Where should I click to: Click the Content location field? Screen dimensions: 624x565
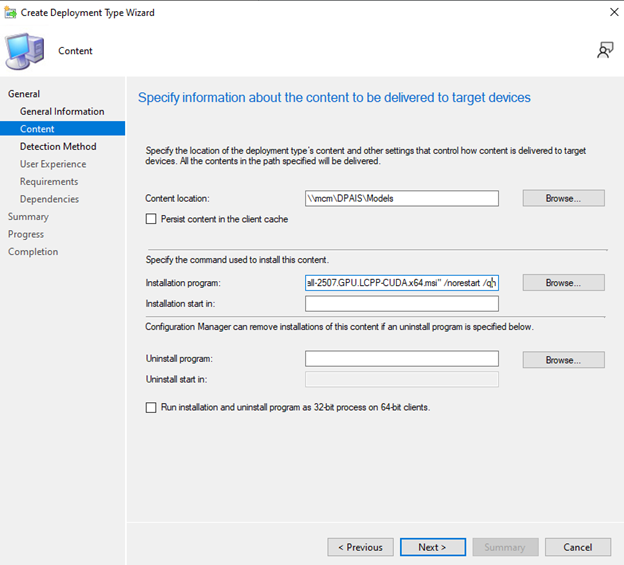click(402, 198)
